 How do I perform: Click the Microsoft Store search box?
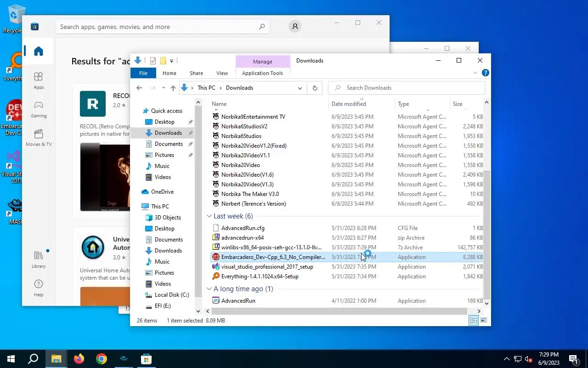[x=162, y=27]
